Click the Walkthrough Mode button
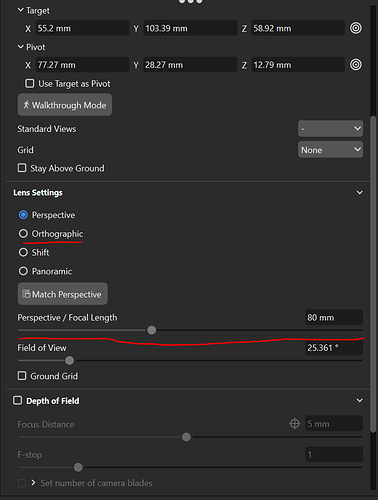Screen dimensions: 378x500 [x=65, y=105]
